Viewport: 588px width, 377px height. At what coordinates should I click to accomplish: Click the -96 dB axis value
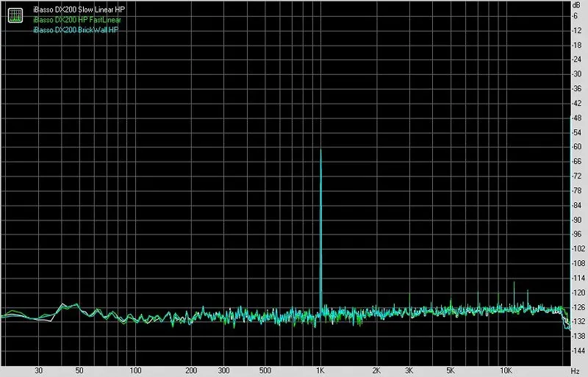[576, 234]
